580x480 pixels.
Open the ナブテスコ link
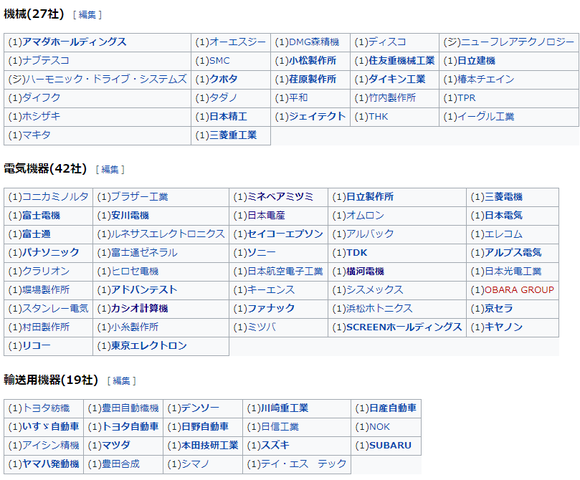pos(46,61)
